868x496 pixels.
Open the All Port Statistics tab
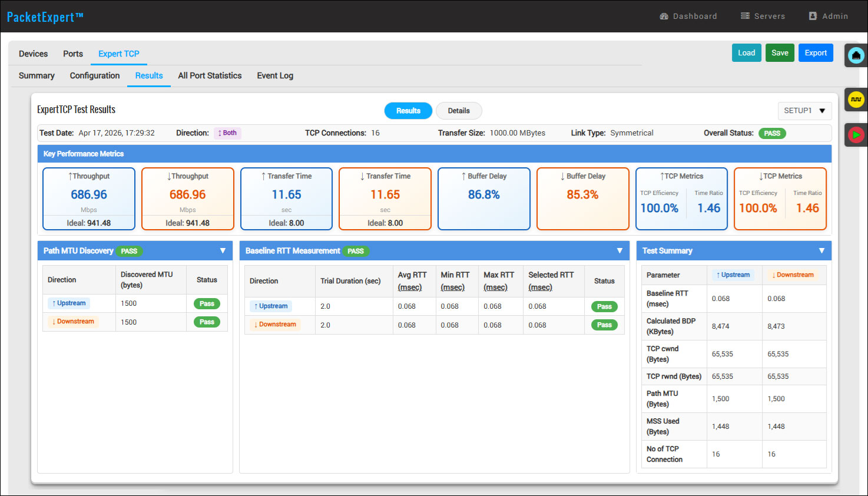coord(210,75)
